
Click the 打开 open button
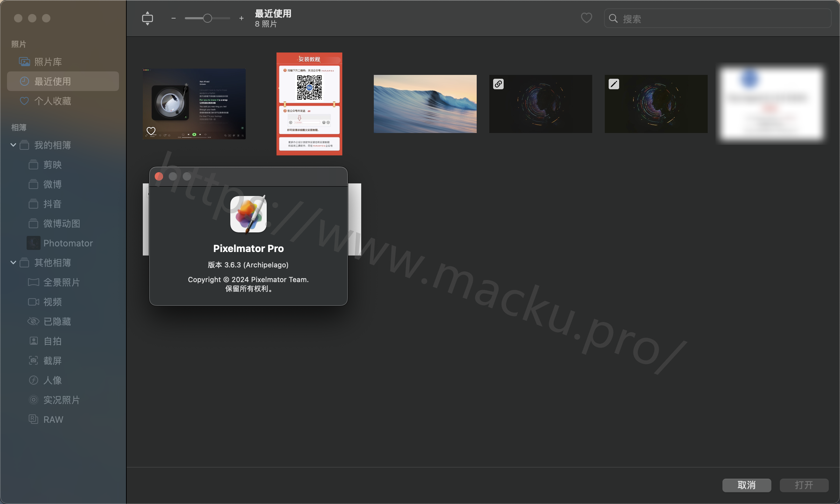(x=804, y=485)
